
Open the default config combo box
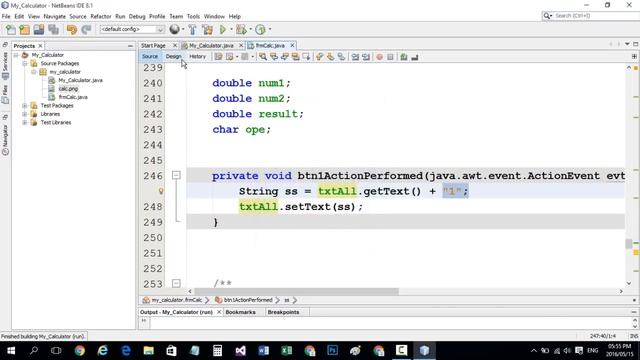pyautogui.click(x=132, y=29)
